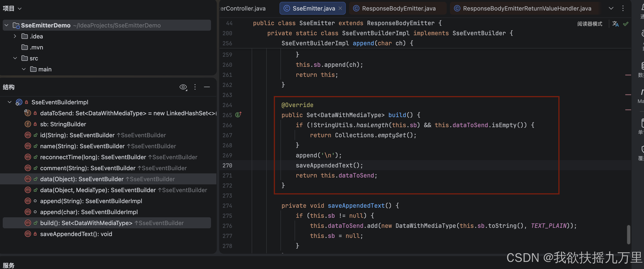The height and width of the screenshot is (269, 644).
Task: Collapse the SseEmitterDemo project root
Action: tap(7, 25)
